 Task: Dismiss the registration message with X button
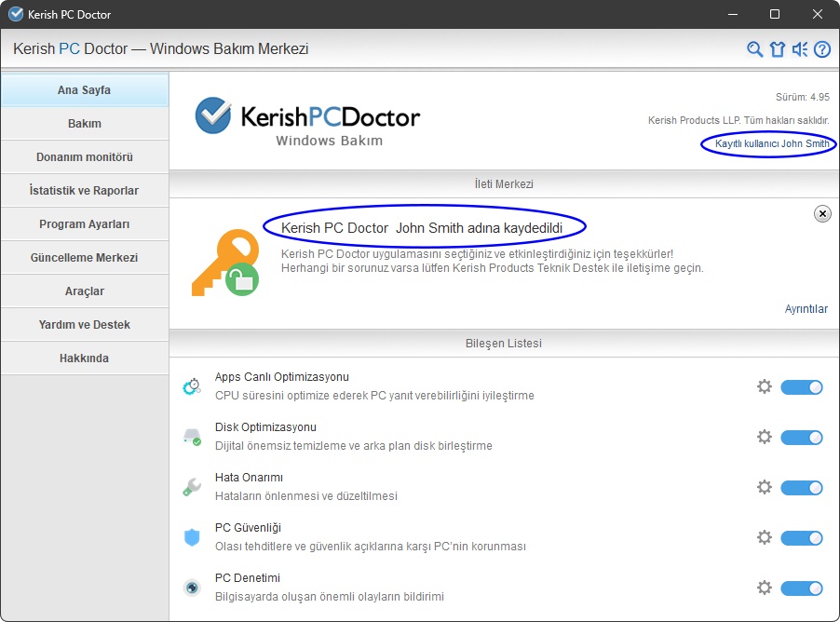click(x=822, y=214)
